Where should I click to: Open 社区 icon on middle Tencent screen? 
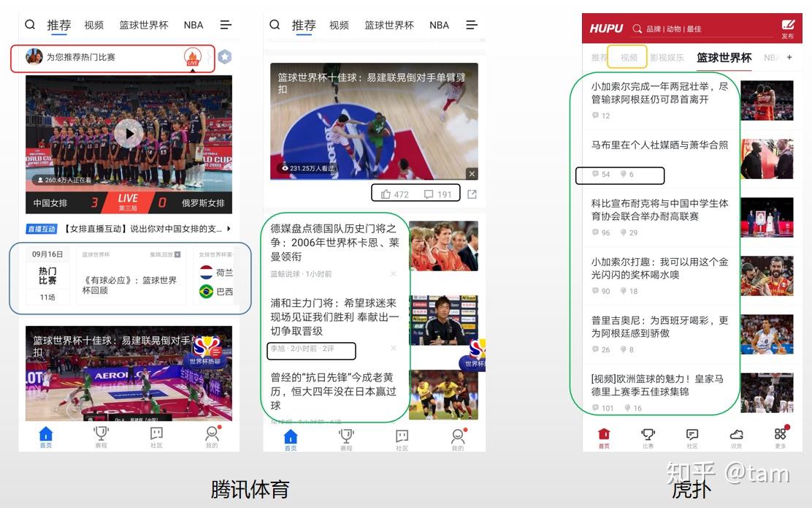(402, 439)
